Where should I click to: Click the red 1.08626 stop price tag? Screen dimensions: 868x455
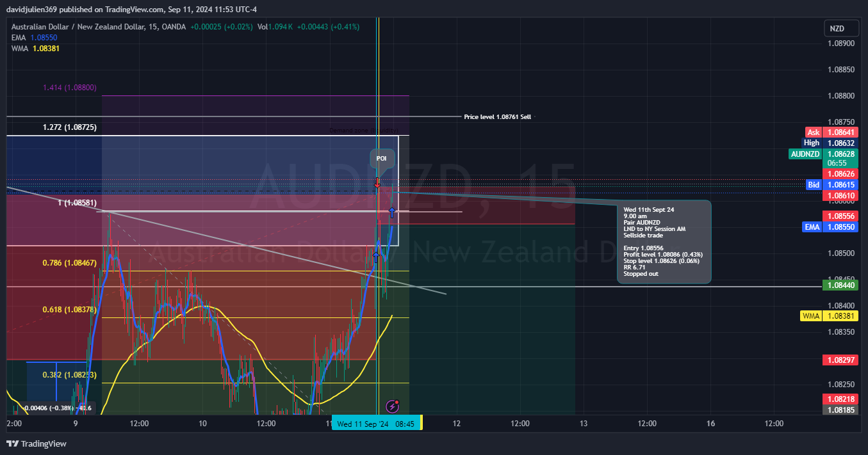pyautogui.click(x=840, y=174)
